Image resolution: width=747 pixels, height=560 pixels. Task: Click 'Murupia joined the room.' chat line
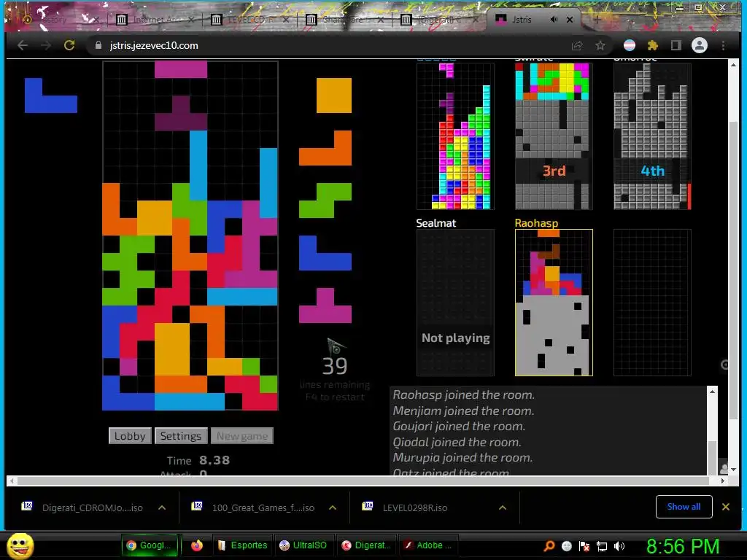point(462,458)
